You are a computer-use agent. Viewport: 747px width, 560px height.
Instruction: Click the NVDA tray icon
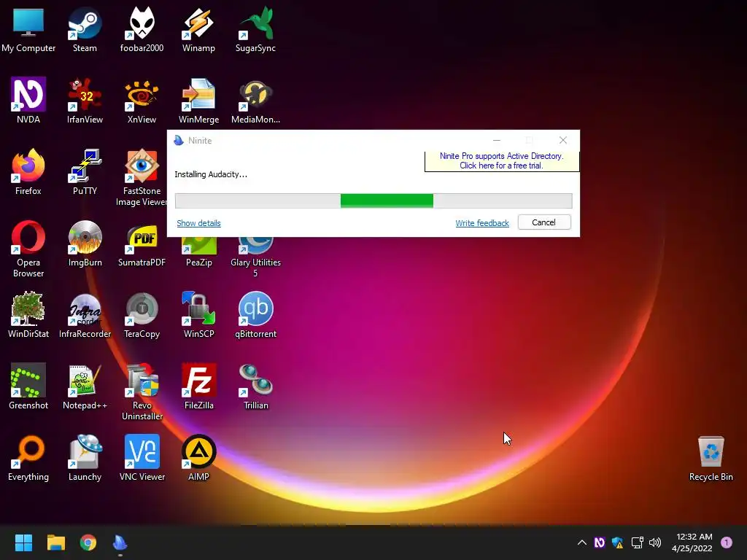(600, 542)
